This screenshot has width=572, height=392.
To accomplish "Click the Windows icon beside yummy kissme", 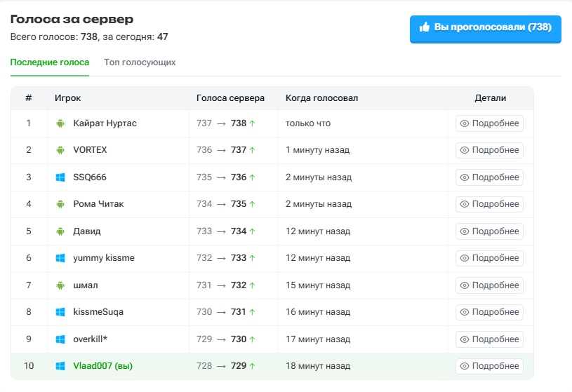I will (60, 258).
